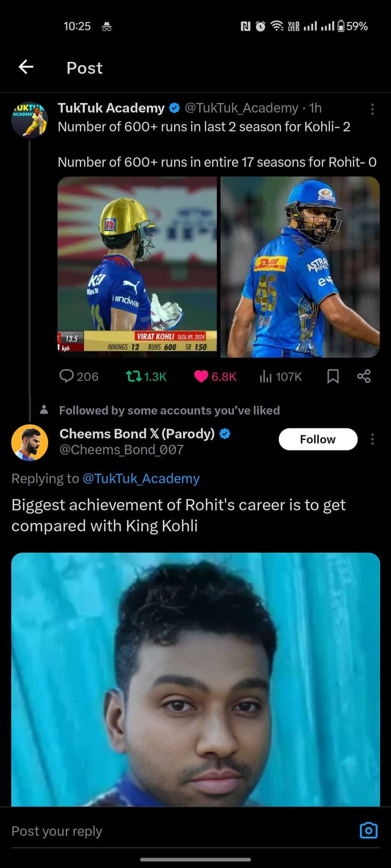Image resolution: width=391 pixels, height=868 pixels.
Task: Open the reply's attached face photo
Action: point(195,679)
